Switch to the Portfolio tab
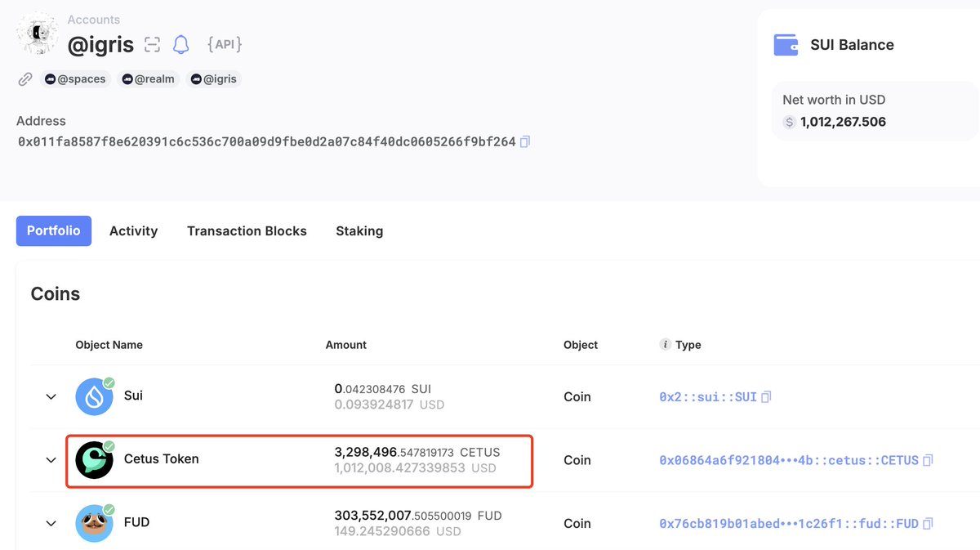 [x=54, y=231]
